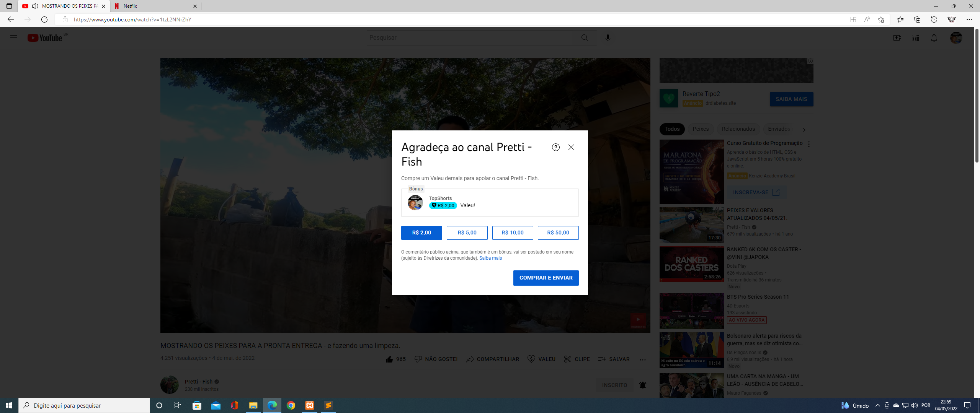
Task: Open the Saiba mais link
Action: [x=490, y=258]
